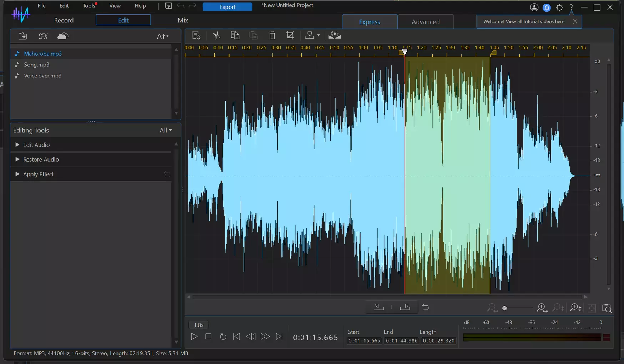This screenshot has height=364, width=624.
Task: Click the cloud download media icon
Action: (63, 36)
